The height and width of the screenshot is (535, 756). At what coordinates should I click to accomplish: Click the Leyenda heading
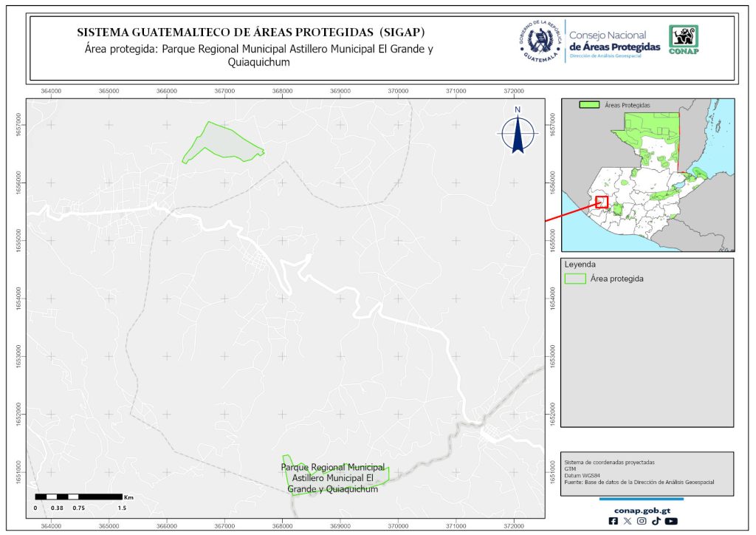click(580, 264)
